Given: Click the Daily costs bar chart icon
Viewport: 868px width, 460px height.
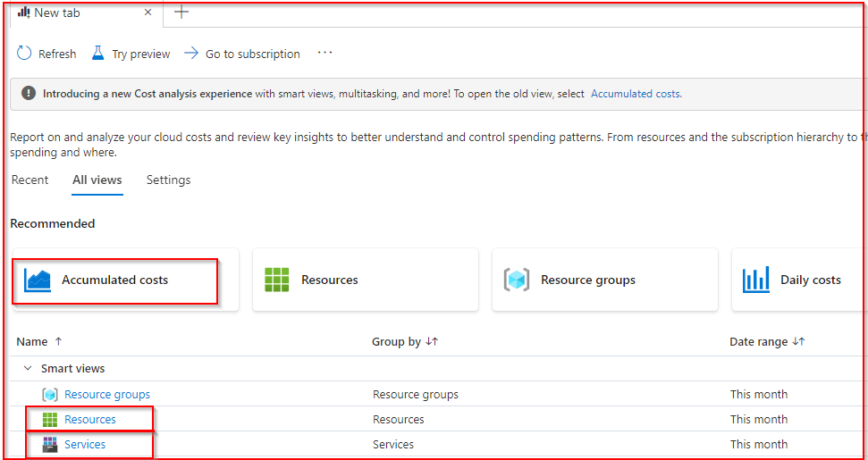Looking at the screenshot, I should [x=755, y=280].
